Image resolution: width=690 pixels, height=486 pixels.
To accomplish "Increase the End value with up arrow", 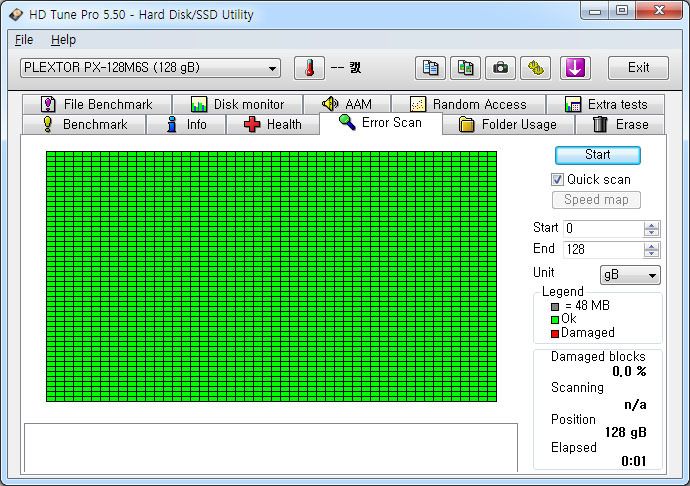I will point(651,246).
